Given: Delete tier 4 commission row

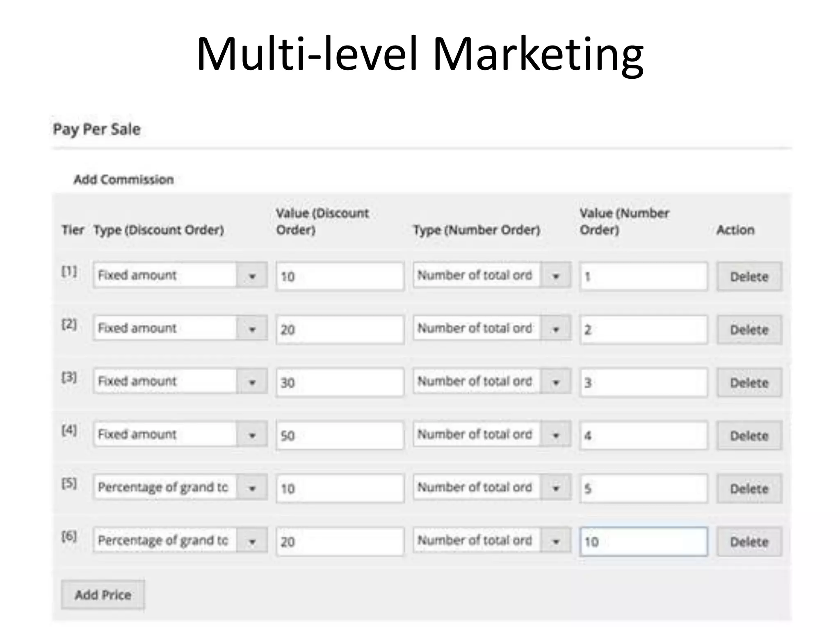Looking at the screenshot, I should (749, 436).
